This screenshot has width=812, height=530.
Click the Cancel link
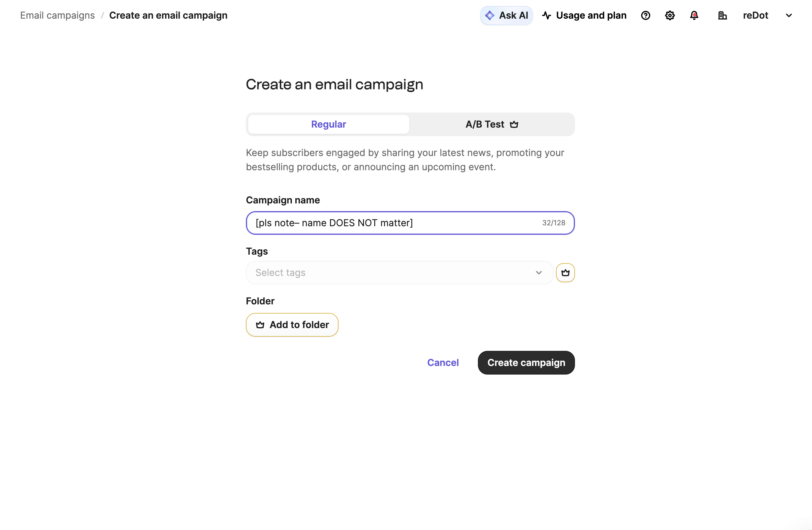pyautogui.click(x=443, y=362)
